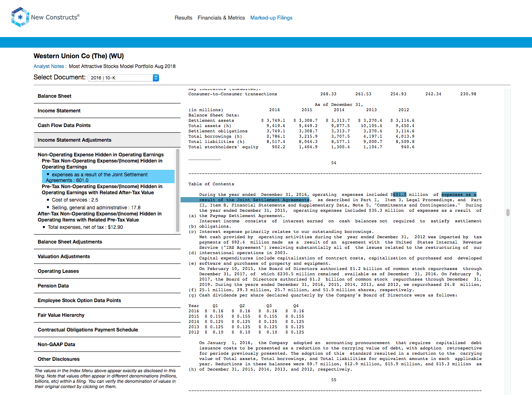The width and height of the screenshot is (532, 395).
Task: Expand Valuation Adjustments section
Action: click(x=107, y=257)
